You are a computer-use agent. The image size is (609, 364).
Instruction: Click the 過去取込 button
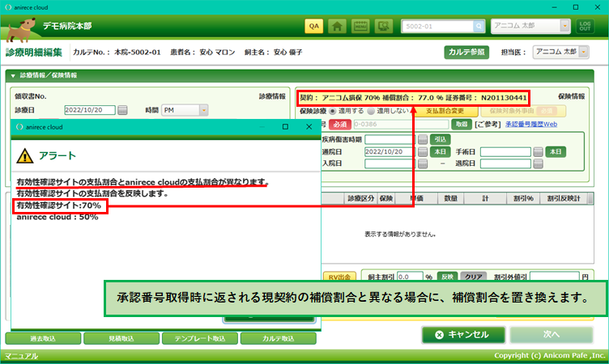43,338
